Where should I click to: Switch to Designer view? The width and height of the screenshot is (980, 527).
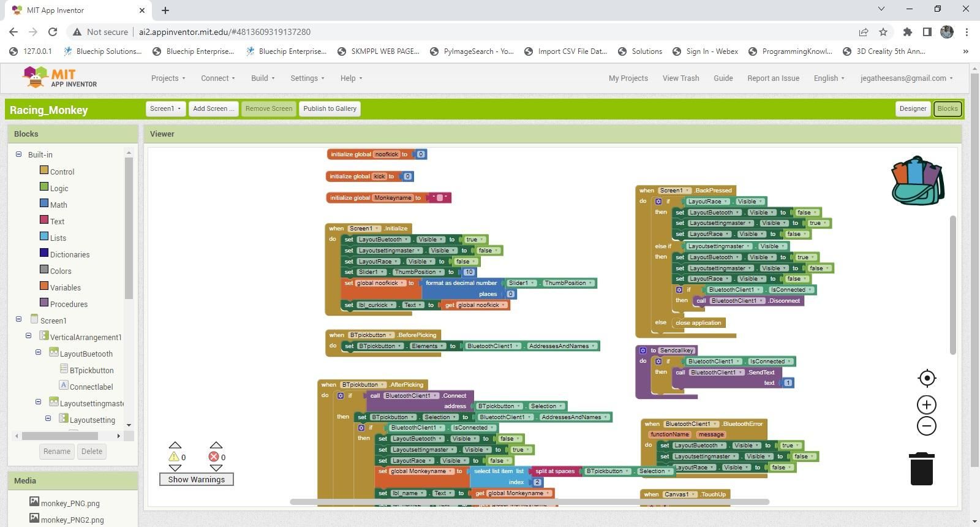coord(913,108)
